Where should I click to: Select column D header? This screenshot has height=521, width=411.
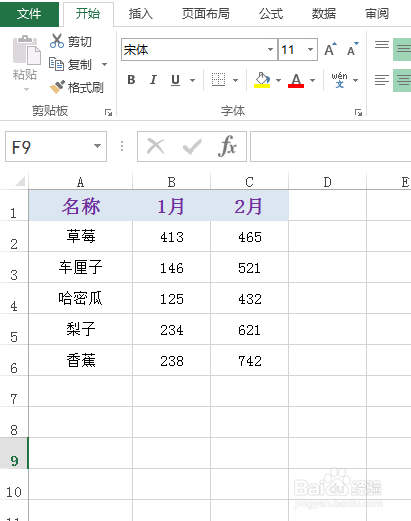pos(327,182)
